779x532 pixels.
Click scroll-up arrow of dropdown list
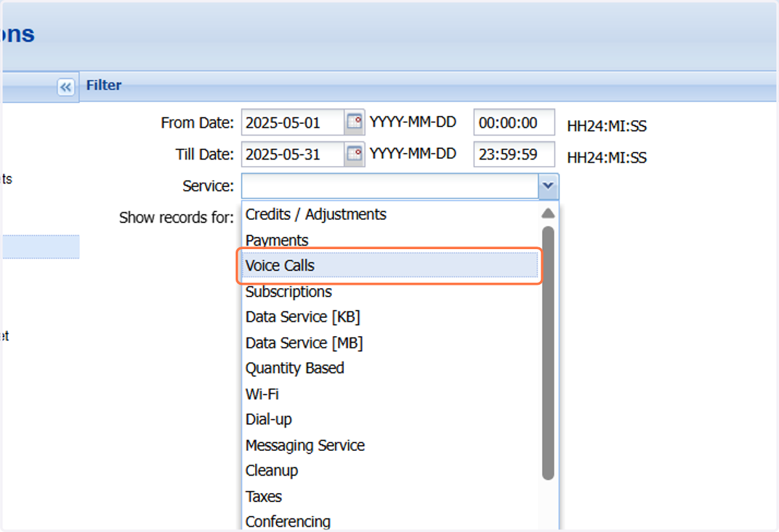(x=548, y=213)
